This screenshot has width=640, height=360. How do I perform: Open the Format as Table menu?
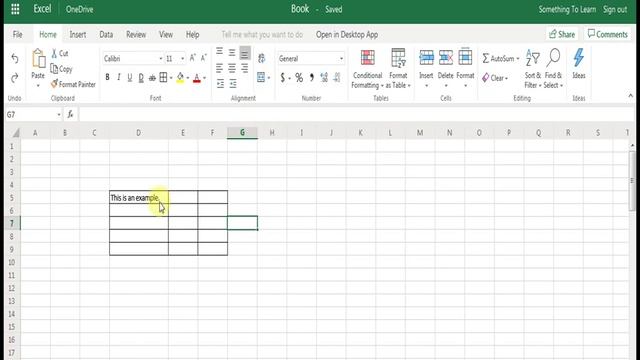398,69
